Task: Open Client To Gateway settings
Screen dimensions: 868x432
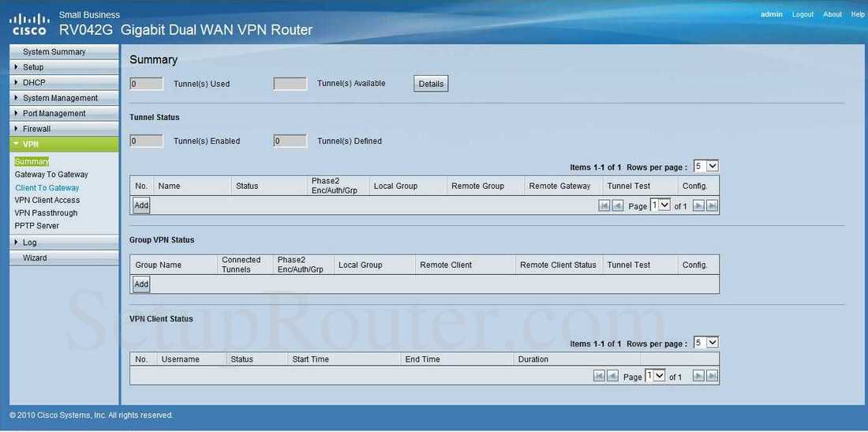Action: pos(47,188)
